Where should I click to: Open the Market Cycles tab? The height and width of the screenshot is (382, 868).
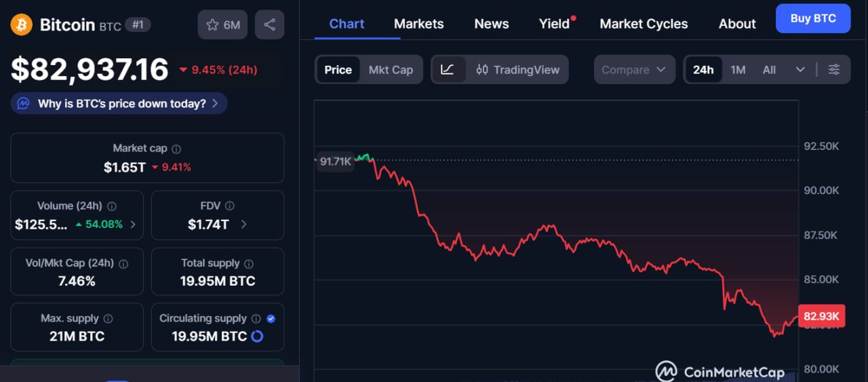click(644, 24)
